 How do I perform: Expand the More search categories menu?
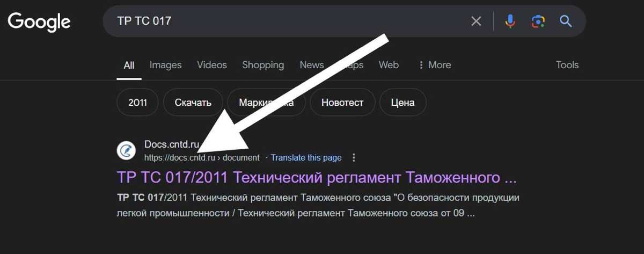[x=435, y=65]
